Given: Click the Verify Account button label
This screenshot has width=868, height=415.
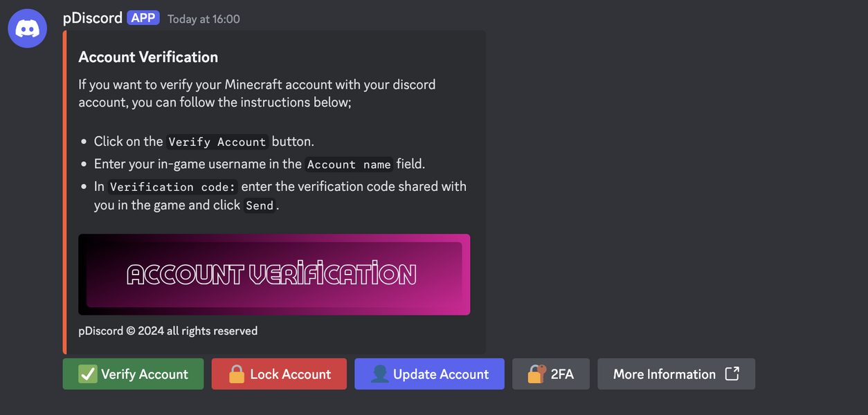Looking at the screenshot, I should (145, 374).
